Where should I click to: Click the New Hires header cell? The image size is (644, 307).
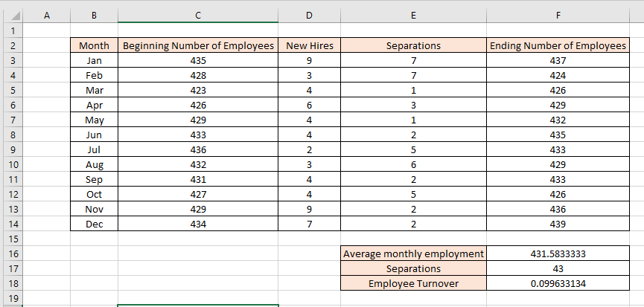[309, 45]
